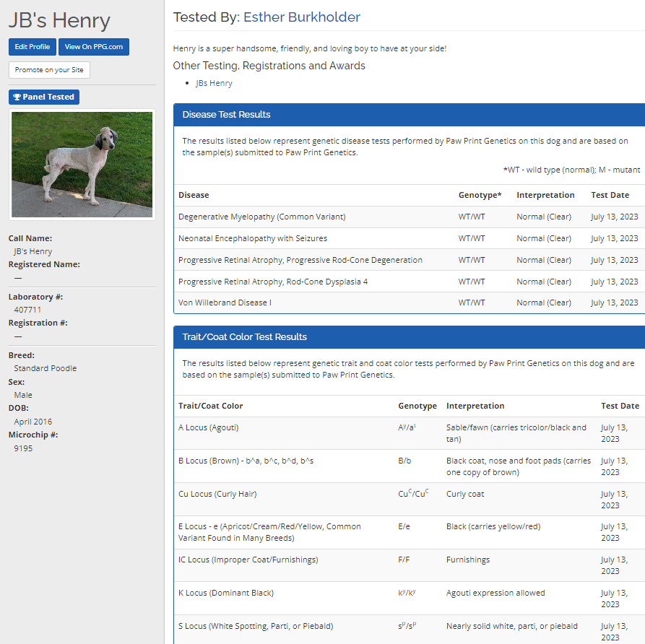Select Neonatal Encephalopathy with Seizures row
Viewport: 645px width, 644px height.
pyautogui.click(x=253, y=238)
